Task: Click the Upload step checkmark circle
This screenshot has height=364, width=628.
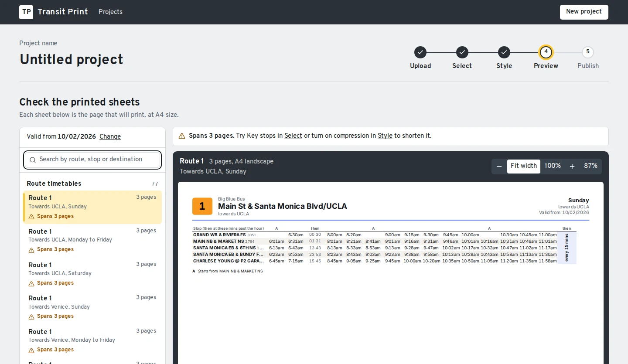Action: click(x=420, y=52)
